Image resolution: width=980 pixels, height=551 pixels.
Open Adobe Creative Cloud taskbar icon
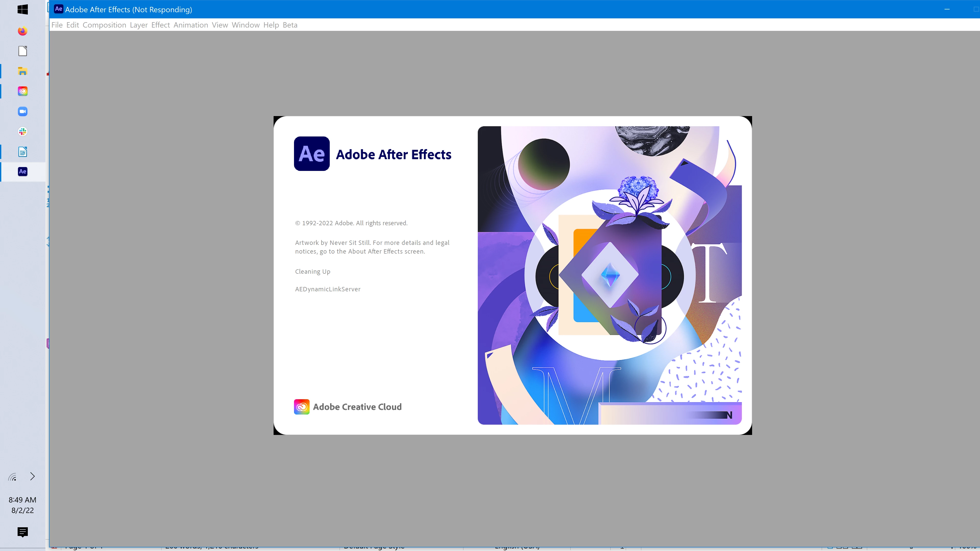tap(22, 91)
